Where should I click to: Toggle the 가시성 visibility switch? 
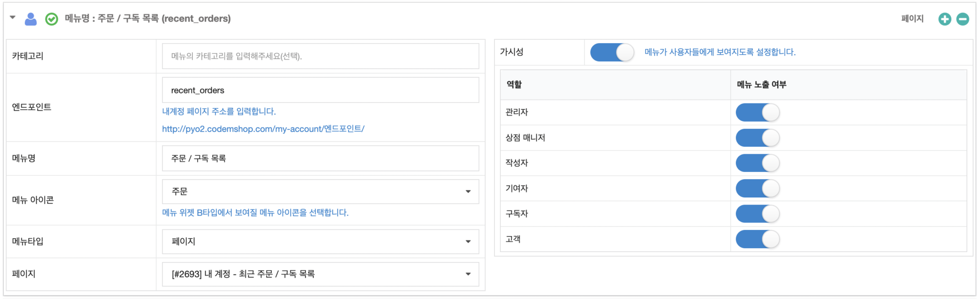612,52
